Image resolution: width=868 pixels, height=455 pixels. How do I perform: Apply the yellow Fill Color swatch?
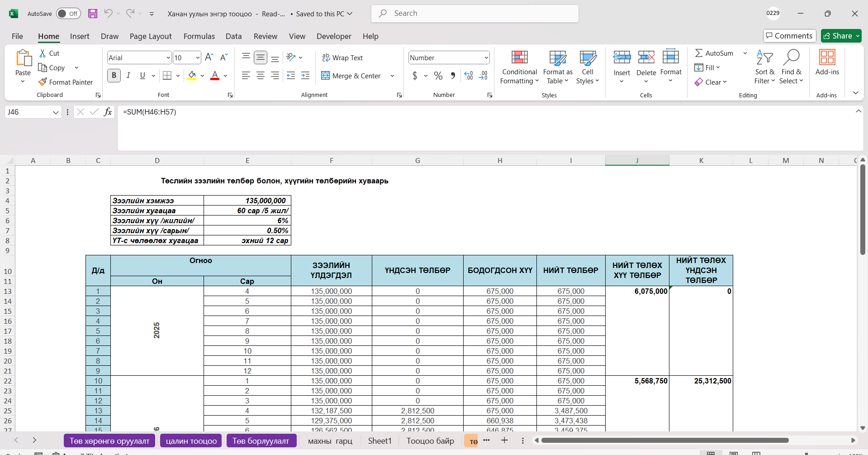click(x=192, y=76)
